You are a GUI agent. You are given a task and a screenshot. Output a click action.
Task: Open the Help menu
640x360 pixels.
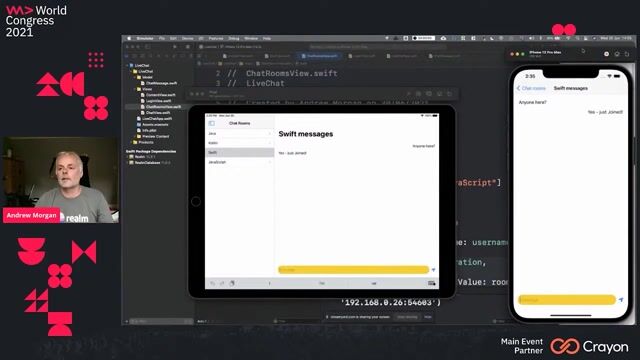[267, 38]
